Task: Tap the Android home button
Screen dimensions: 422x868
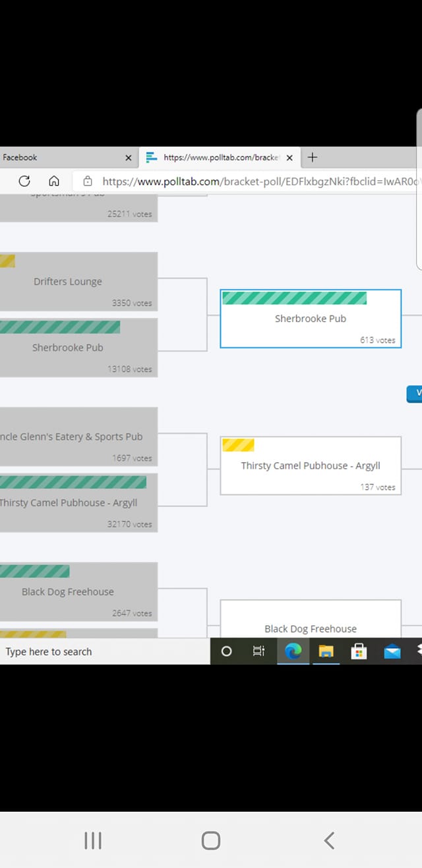Action: (x=210, y=840)
